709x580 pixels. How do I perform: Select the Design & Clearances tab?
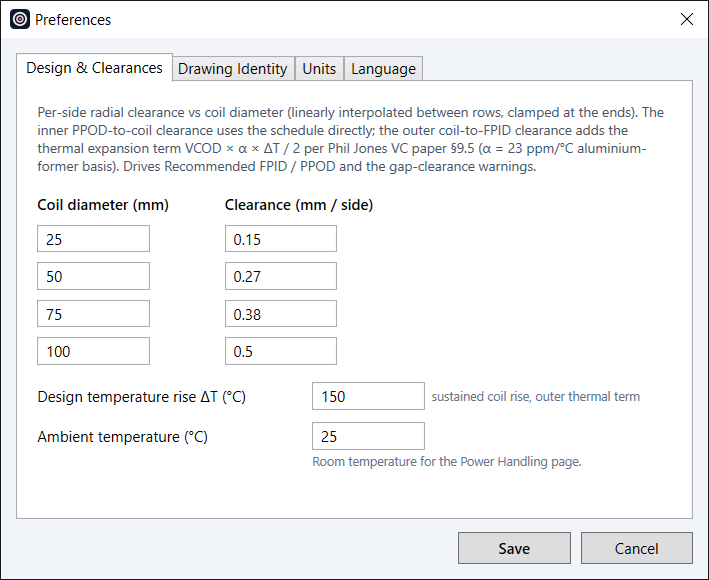tap(94, 68)
